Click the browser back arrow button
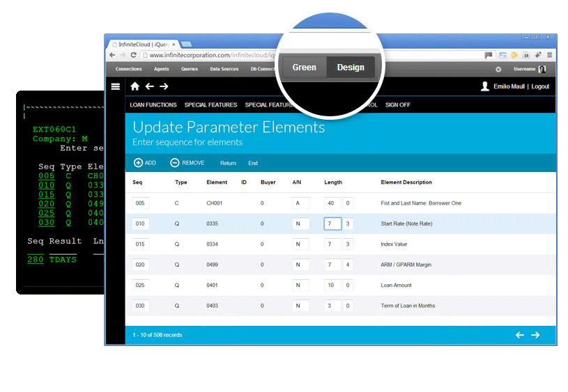This screenshot has height=392, width=568. (x=112, y=55)
